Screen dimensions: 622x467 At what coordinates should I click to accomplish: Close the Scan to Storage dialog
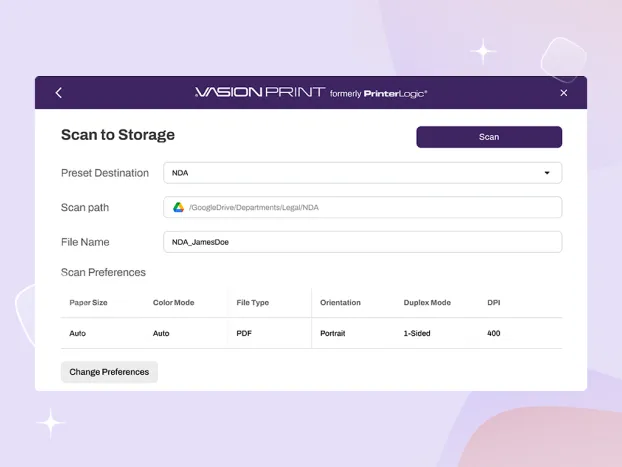[563, 93]
